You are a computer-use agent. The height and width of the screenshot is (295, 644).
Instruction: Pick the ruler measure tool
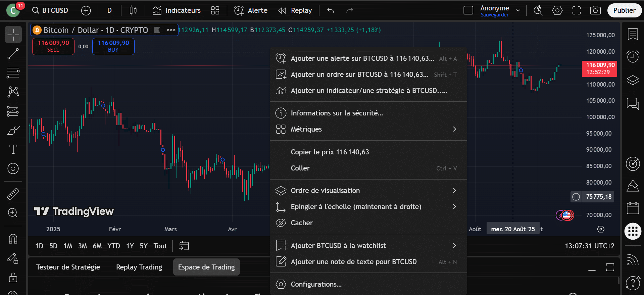(13, 194)
